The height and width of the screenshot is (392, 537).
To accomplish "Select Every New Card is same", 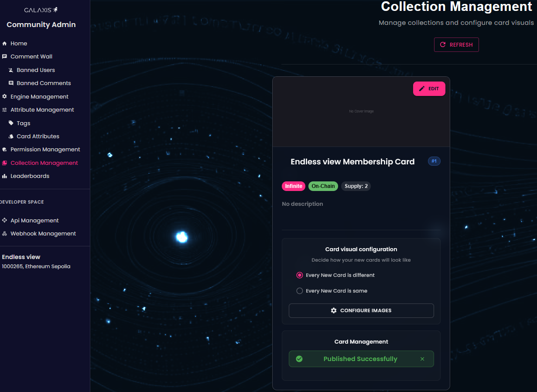I will [x=300, y=291].
